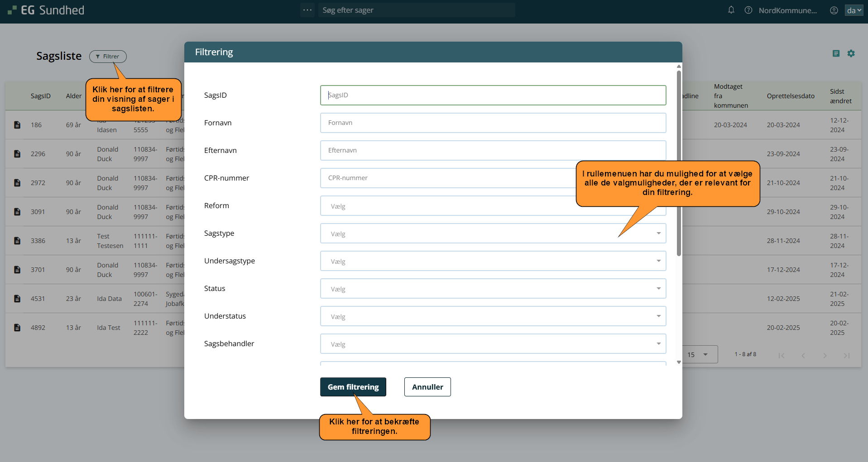Open document icon for case 2972
The width and height of the screenshot is (868, 462).
[x=17, y=183]
